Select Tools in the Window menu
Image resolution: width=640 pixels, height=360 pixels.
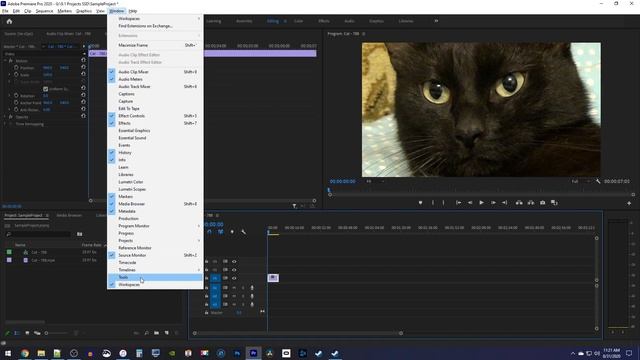tap(155, 277)
